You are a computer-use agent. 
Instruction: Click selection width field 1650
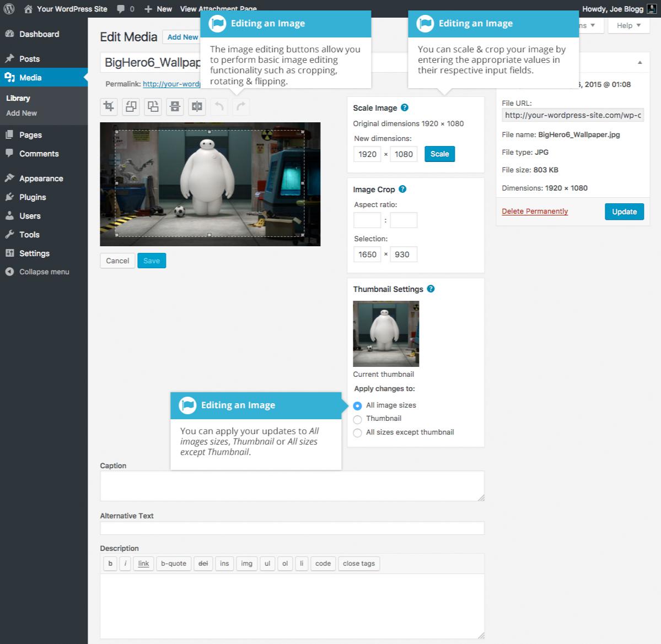pyautogui.click(x=367, y=255)
